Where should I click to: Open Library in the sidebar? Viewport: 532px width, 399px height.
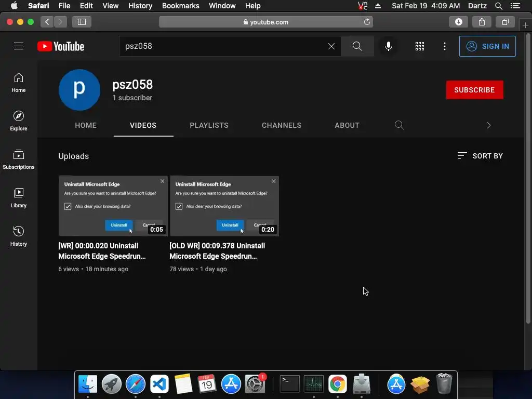pyautogui.click(x=19, y=198)
